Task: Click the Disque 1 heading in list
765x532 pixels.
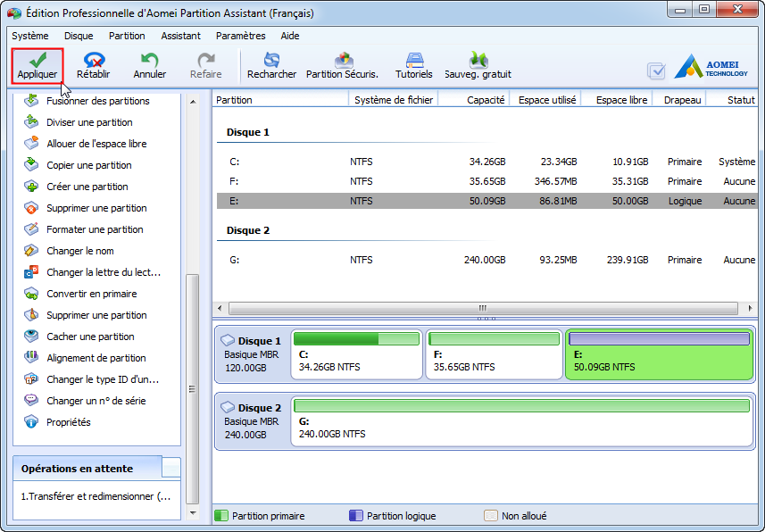Action: pos(248,132)
